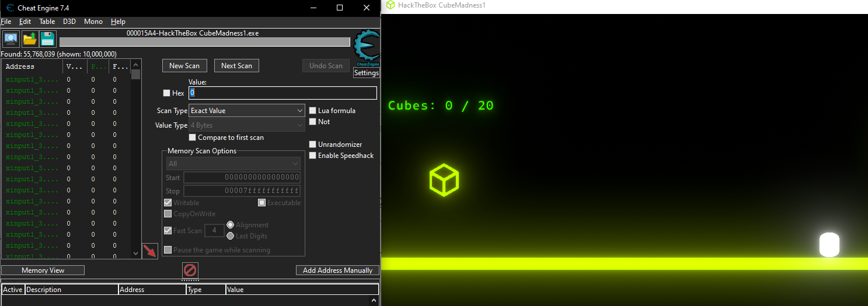Open the process selector computer icon
Viewport: 868px width, 306px height.
coord(11,39)
